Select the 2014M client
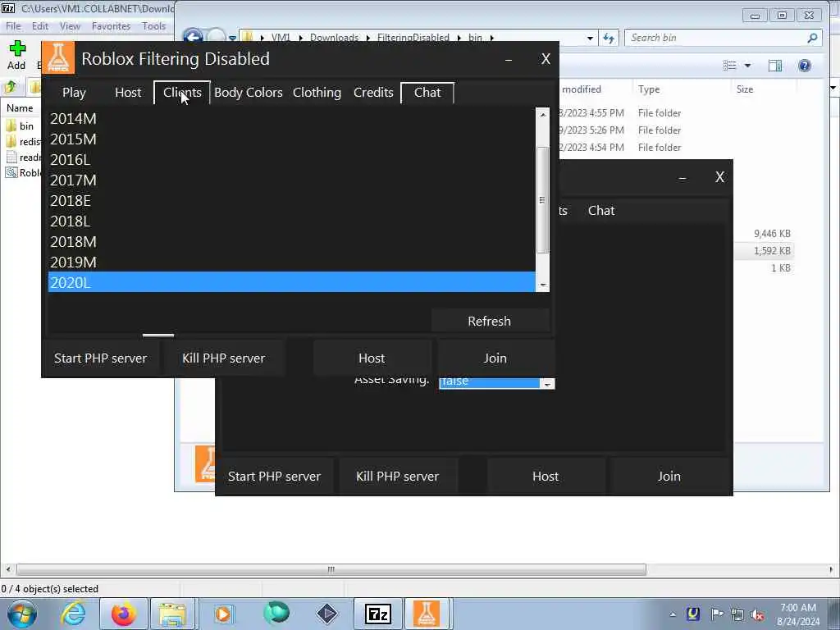This screenshot has height=630, width=840. click(x=291, y=119)
